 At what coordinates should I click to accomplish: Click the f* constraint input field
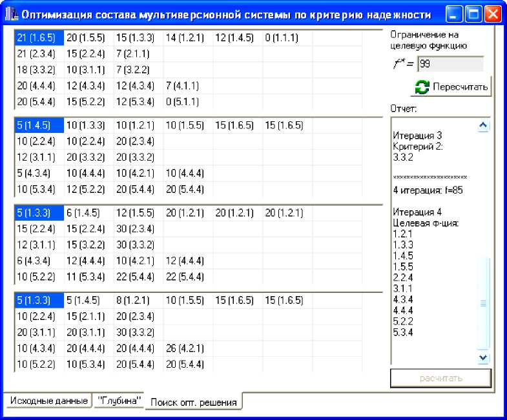pos(450,64)
